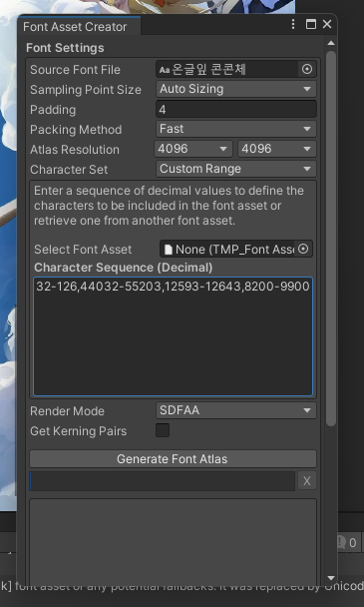Click the Render Mode label

click(x=67, y=411)
